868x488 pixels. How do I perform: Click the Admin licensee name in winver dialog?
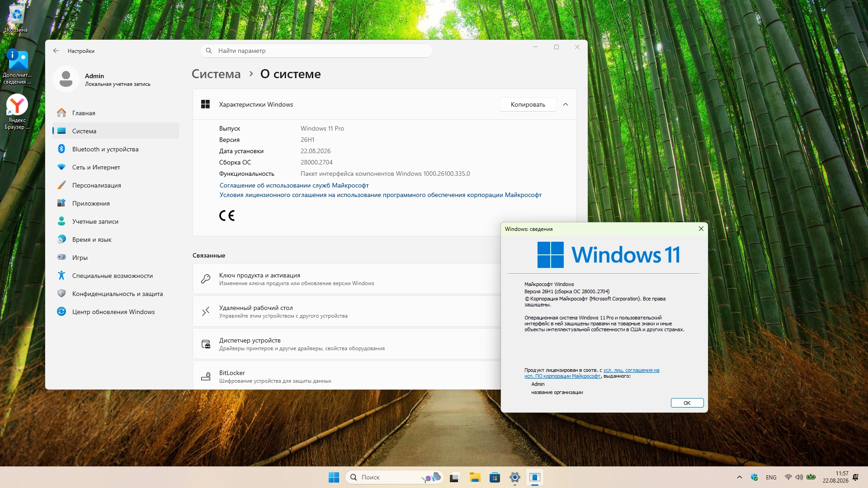pyautogui.click(x=538, y=384)
